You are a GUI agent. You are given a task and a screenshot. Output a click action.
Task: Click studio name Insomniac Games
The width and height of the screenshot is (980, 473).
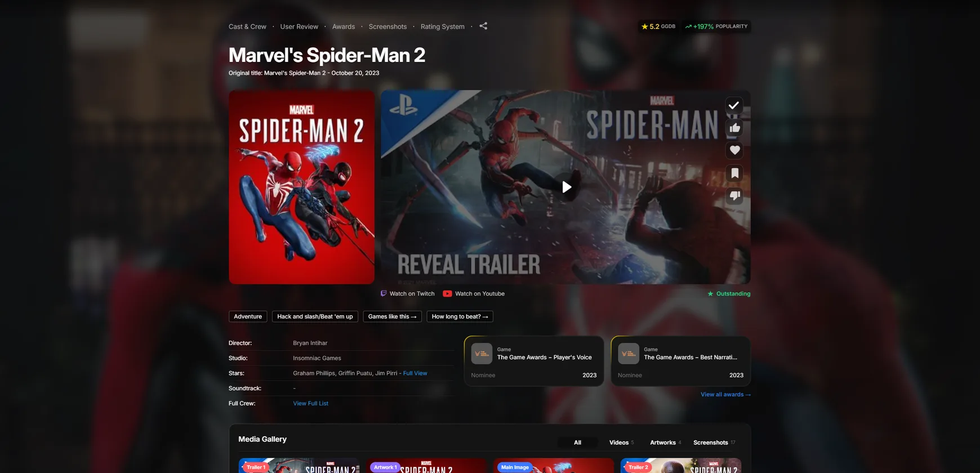point(317,358)
